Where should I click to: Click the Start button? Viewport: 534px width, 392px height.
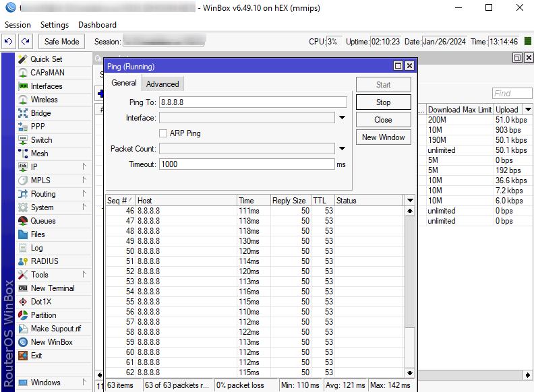pos(384,85)
